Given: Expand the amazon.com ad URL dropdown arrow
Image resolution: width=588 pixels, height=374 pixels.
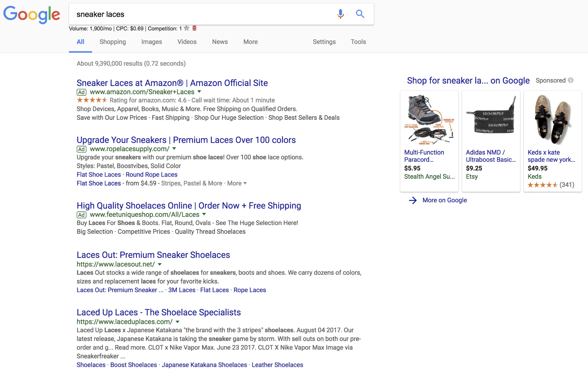Looking at the screenshot, I should coord(199,92).
